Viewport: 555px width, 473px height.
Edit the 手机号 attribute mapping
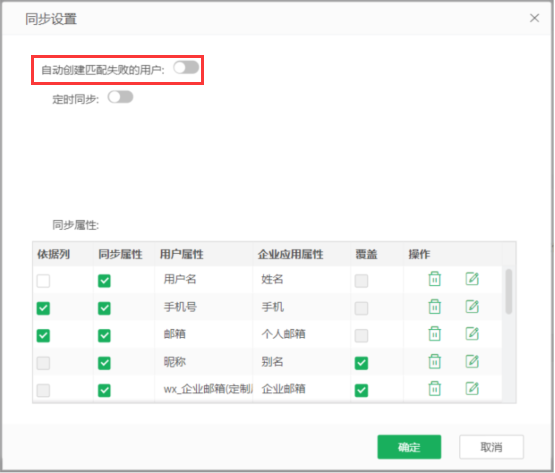(x=472, y=307)
